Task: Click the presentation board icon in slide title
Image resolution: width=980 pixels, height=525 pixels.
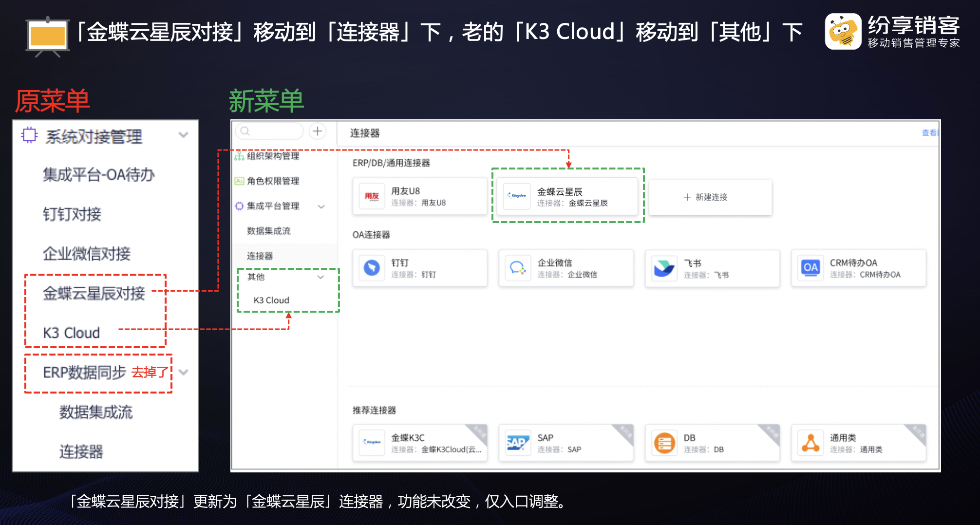Action: coord(47,37)
